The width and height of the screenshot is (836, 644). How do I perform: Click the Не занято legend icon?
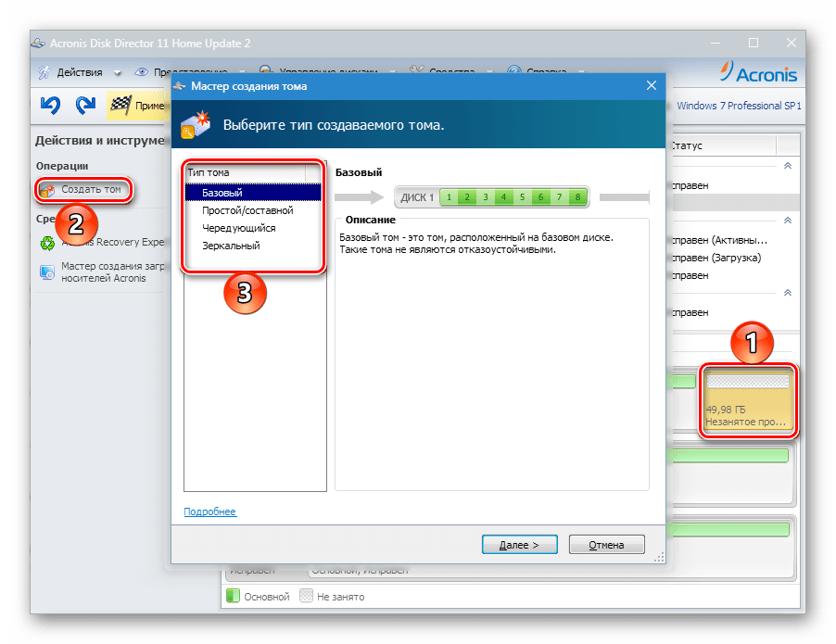[x=306, y=596]
